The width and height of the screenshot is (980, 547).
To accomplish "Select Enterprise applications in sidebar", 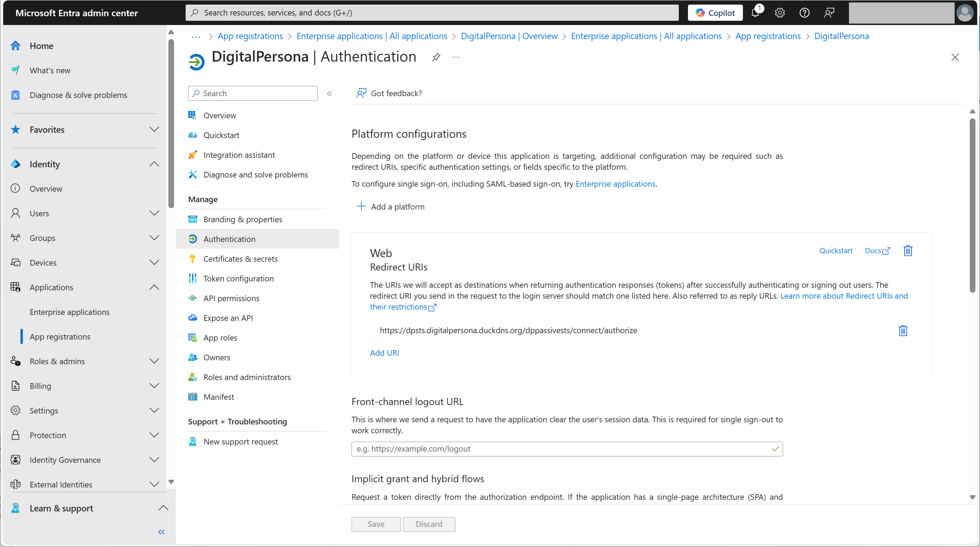I will tap(70, 312).
